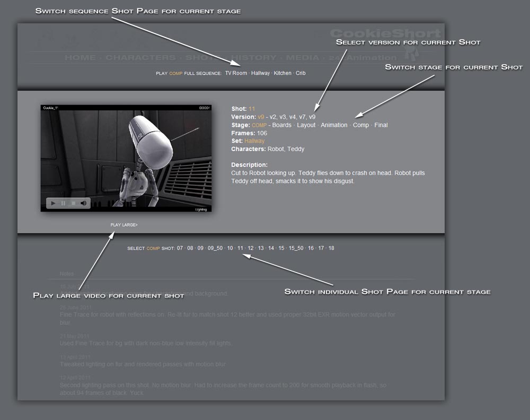Image resolution: width=530 pixels, height=420 pixels.
Task: Open the HOME menu item
Action: pos(80,57)
